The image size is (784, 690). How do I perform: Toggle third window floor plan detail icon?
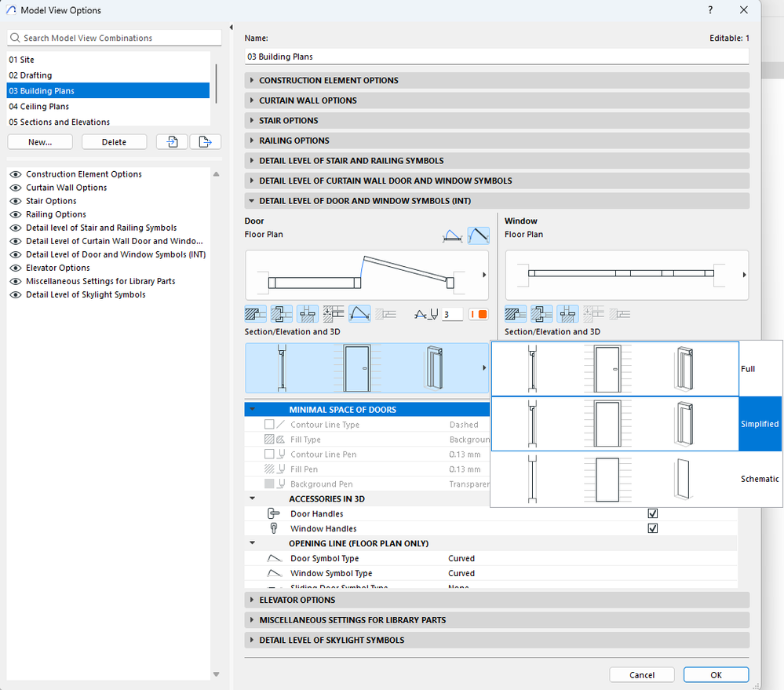(x=567, y=314)
